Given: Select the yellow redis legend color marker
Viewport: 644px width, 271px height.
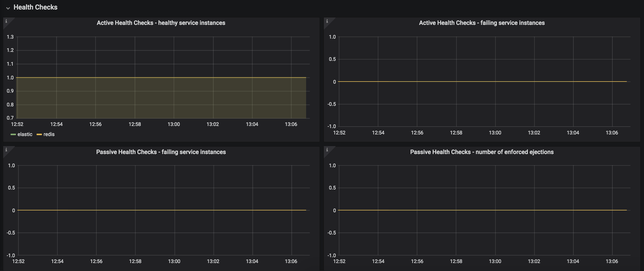Looking at the screenshot, I should click(39, 134).
